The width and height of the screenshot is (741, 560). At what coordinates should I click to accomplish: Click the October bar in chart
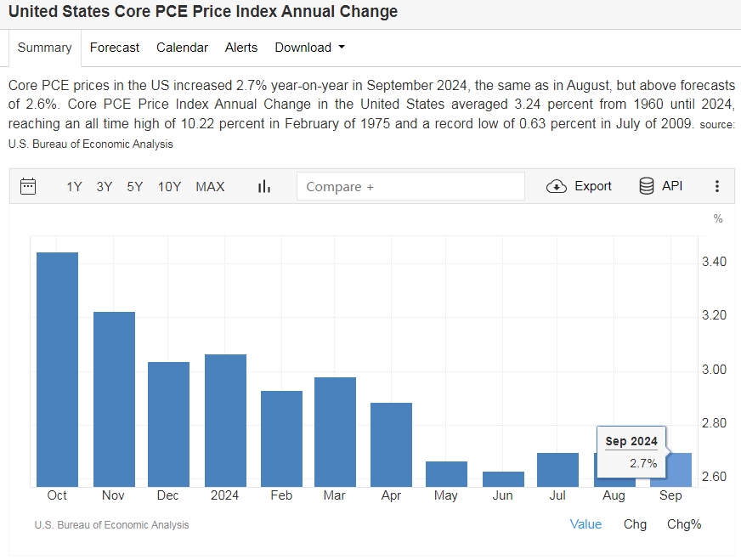point(58,370)
